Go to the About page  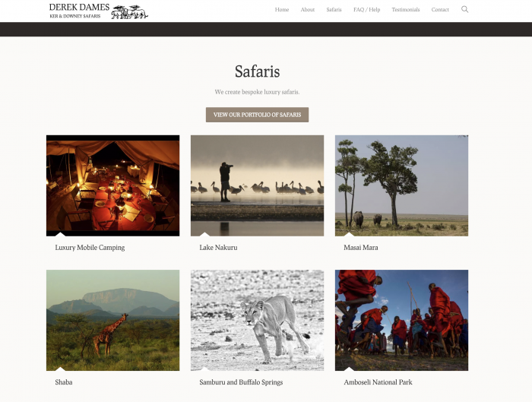[307, 9]
